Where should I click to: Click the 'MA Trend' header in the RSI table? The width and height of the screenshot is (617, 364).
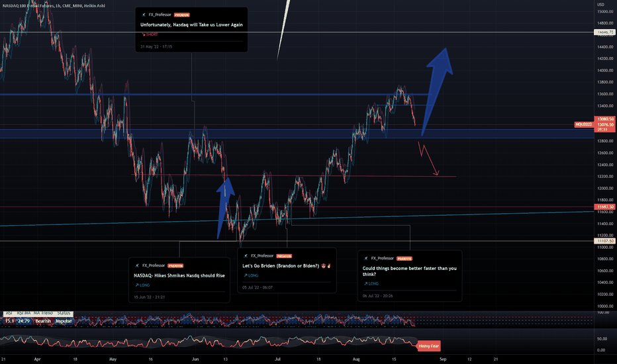43,313
